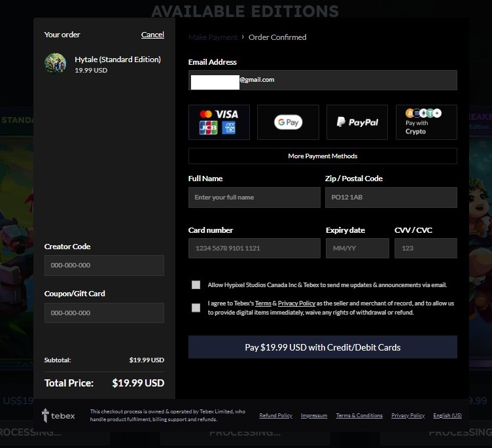Open Terms & Conditions in footer
The width and height of the screenshot is (492, 448).
click(x=359, y=415)
